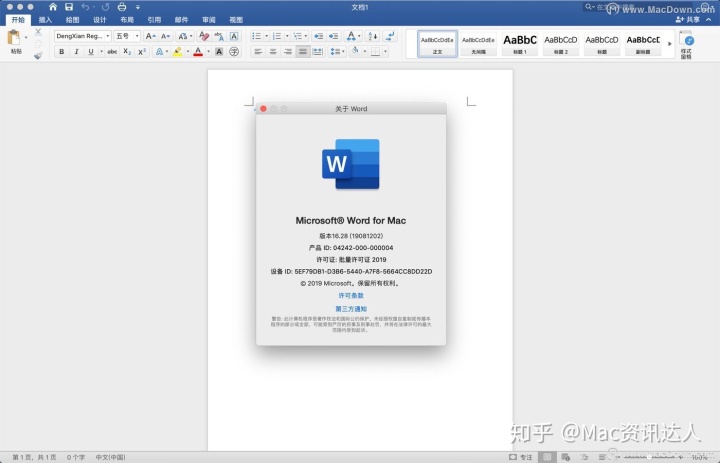Switch to the 审阅 tab
Viewport: 720px width, 463px height.
point(208,20)
